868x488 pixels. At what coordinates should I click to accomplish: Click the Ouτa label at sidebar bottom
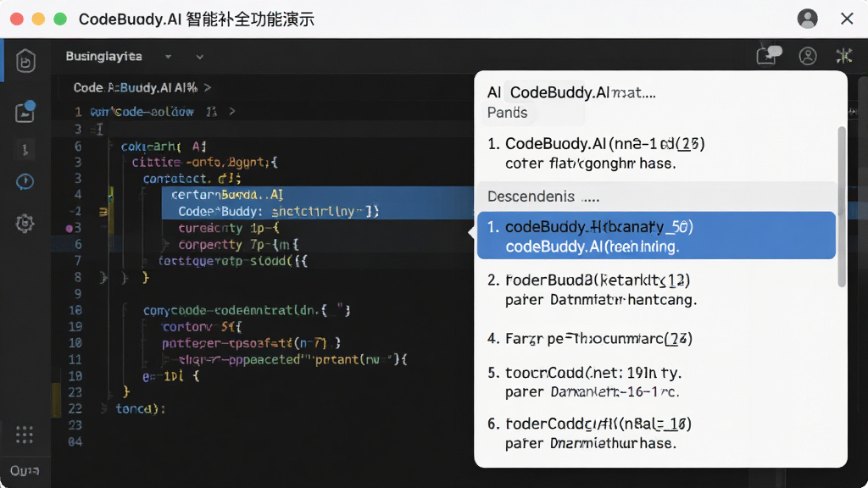click(25, 471)
